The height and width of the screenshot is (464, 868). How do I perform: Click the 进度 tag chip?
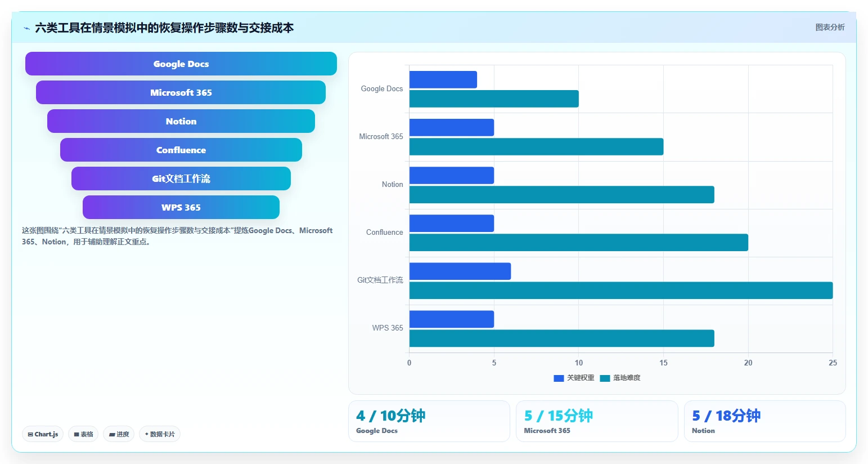click(119, 434)
